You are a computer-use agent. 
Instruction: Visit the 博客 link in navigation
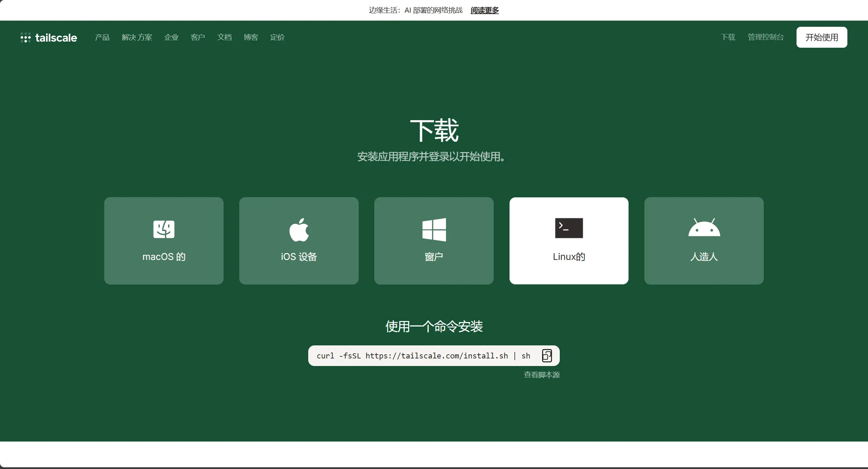click(251, 37)
